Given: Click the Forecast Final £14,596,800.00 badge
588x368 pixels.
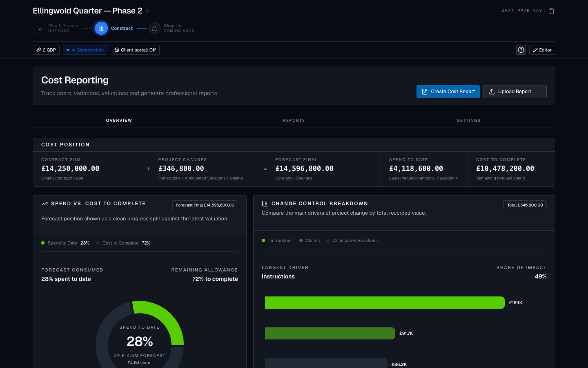Looking at the screenshot, I should 205,205.
